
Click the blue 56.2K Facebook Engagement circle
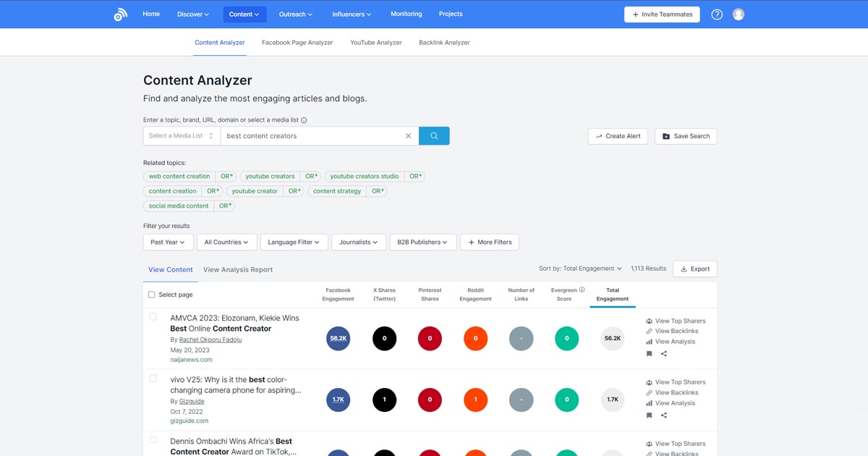pos(339,339)
